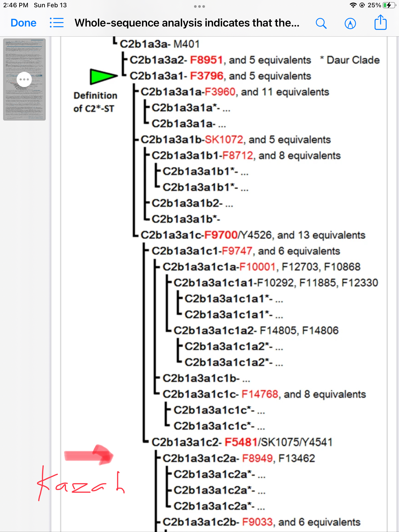Image resolution: width=399 pixels, height=532 pixels.
Task: Tap the multitasking three-dots at top center
Action: tap(199, 6)
